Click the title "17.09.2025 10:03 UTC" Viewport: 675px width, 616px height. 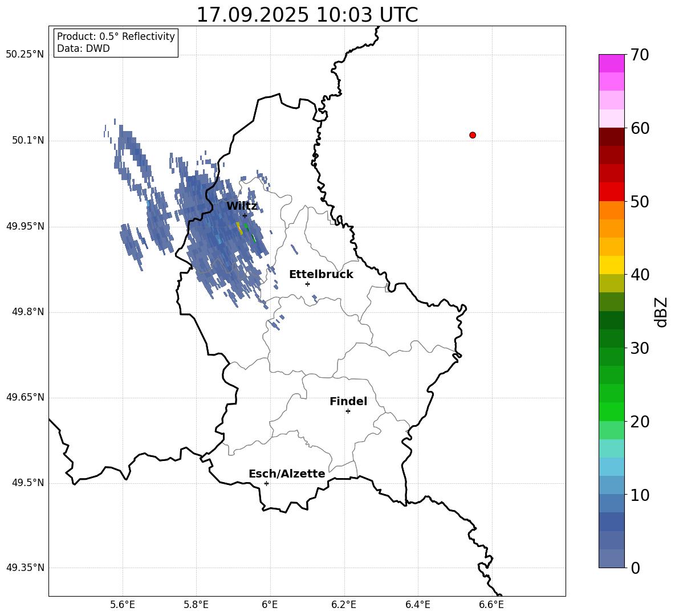click(307, 15)
